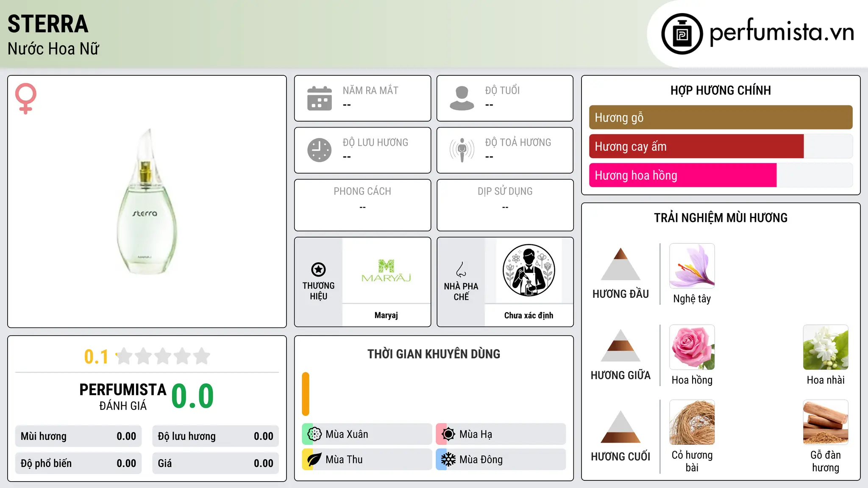Viewport: 868px width, 488px height.
Task: Click the nose icon above Nhà pha chế
Action: [x=461, y=269]
